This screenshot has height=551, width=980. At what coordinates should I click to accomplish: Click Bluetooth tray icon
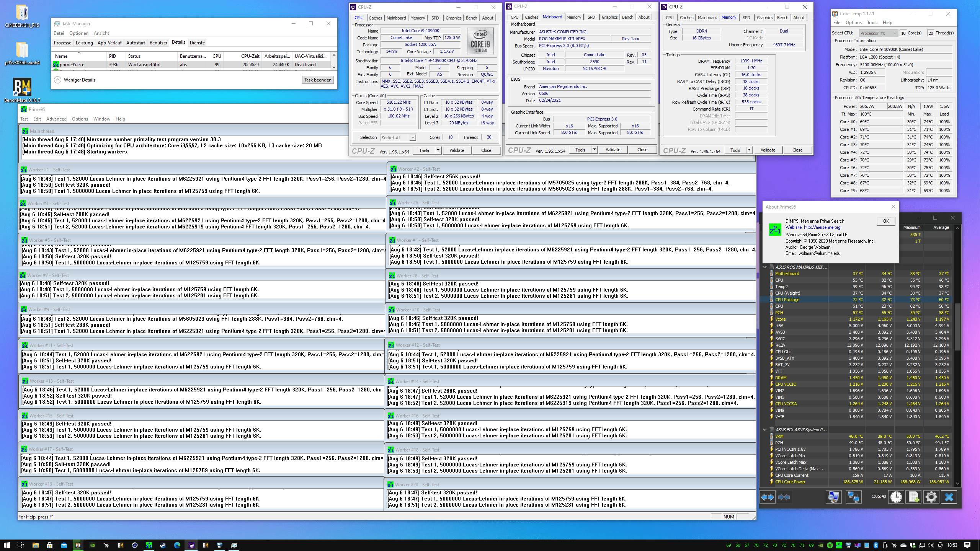coord(876,545)
